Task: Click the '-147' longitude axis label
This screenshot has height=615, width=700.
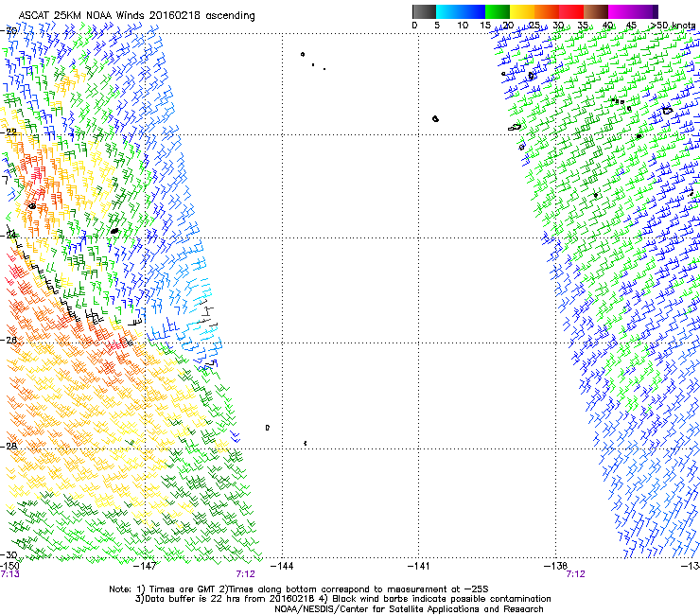Action: (x=146, y=566)
